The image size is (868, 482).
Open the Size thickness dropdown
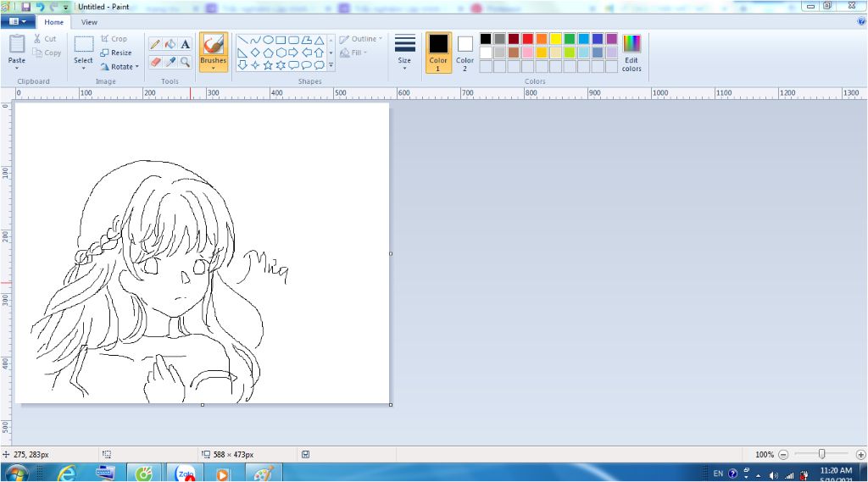point(404,53)
